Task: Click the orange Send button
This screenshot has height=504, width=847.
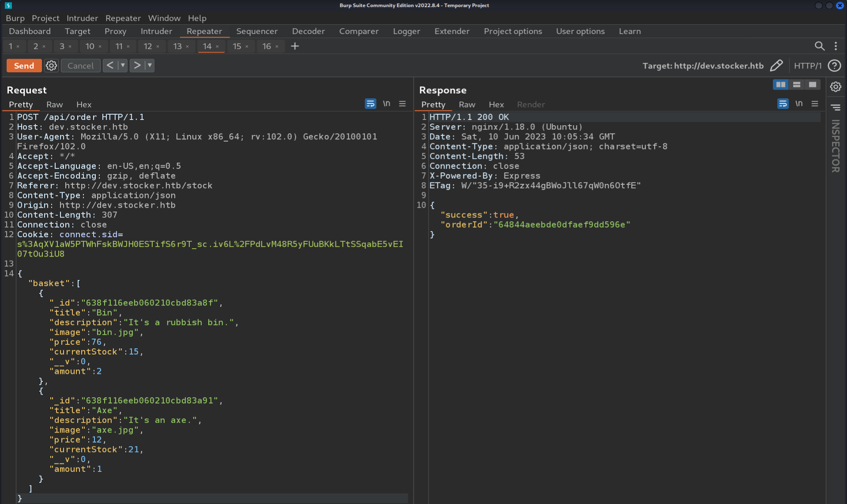Action: [24, 66]
